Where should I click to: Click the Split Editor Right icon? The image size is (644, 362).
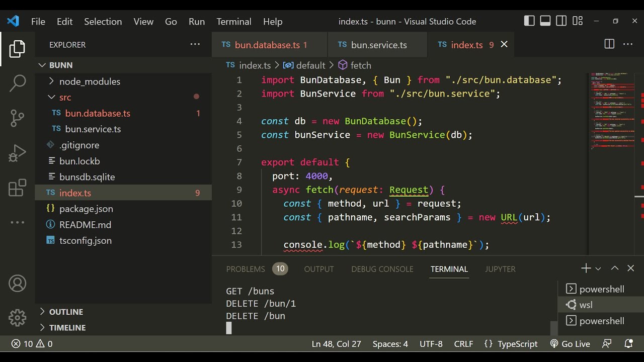[609, 44]
